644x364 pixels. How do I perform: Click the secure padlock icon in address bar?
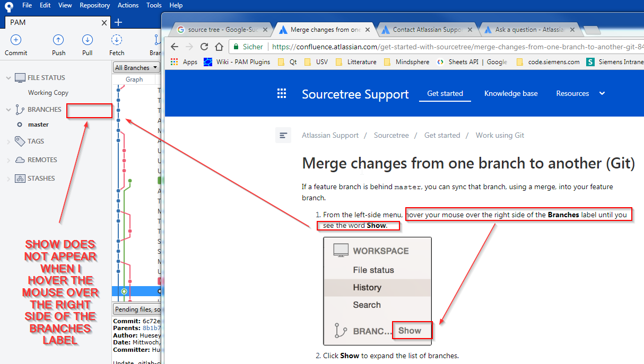coord(236,47)
